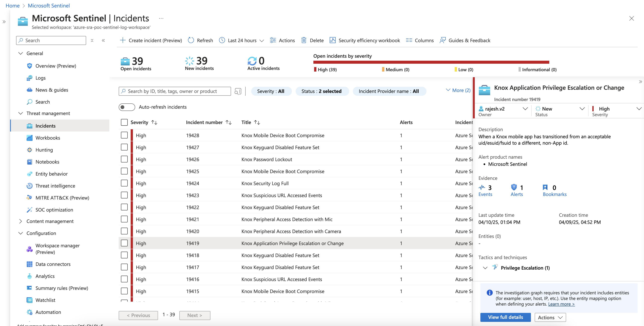The image size is (644, 326).
Task: Open Threat intelligence
Action: point(55,186)
